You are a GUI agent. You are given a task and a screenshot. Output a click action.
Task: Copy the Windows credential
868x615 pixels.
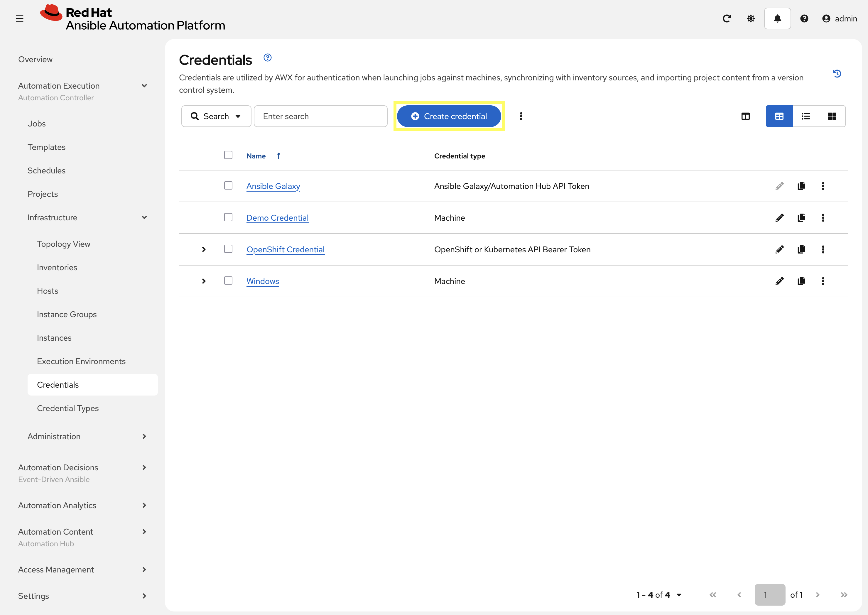tap(801, 281)
